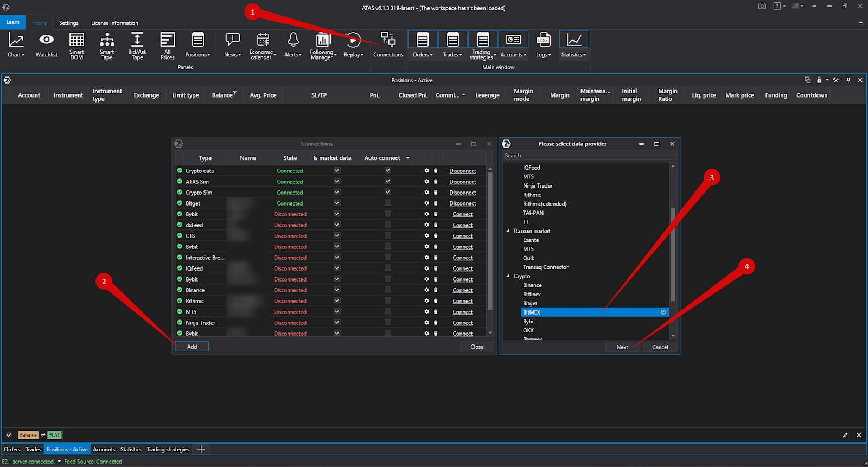Image resolution: width=868 pixels, height=467 pixels.
Task: Enable Auto connect for Bitget
Action: pyautogui.click(x=387, y=203)
